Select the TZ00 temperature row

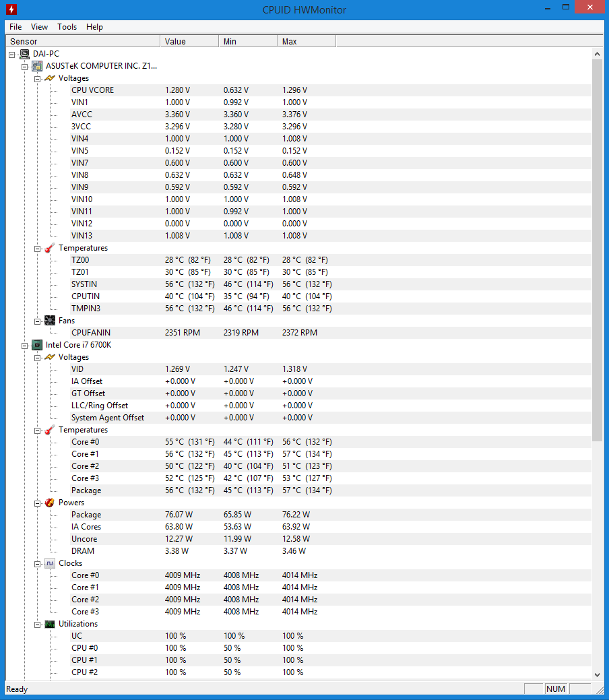pos(330,260)
